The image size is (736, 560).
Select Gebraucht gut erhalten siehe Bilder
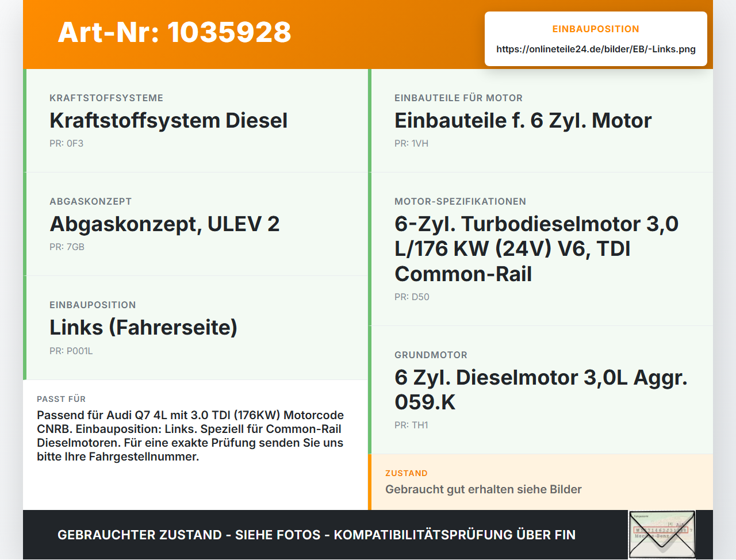(484, 489)
